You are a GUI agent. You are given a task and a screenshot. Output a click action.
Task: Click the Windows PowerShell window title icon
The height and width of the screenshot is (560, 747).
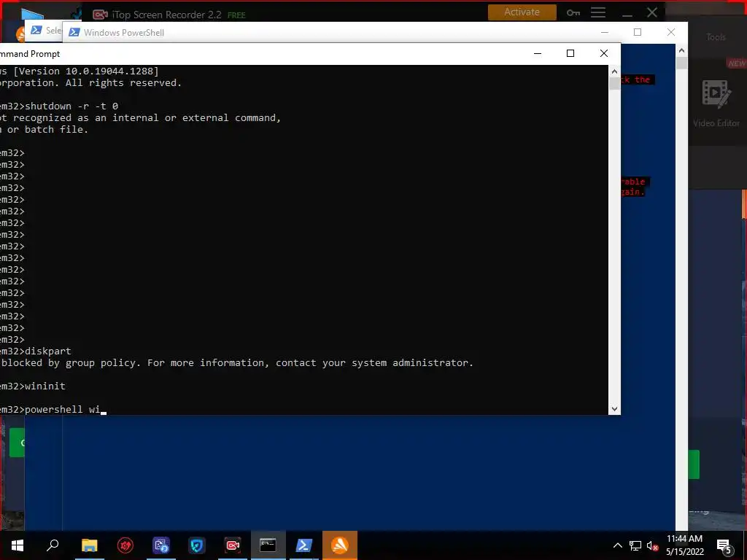[74, 32]
